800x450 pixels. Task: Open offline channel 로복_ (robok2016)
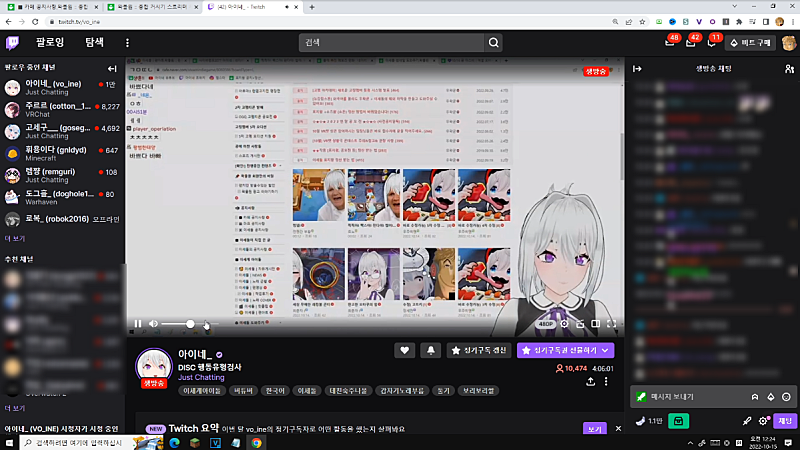coord(62,219)
